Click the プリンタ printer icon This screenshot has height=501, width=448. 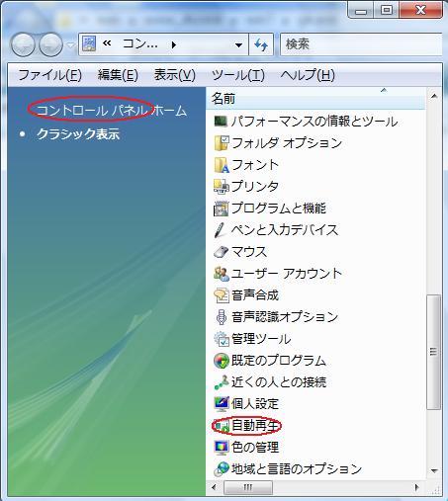tap(221, 187)
